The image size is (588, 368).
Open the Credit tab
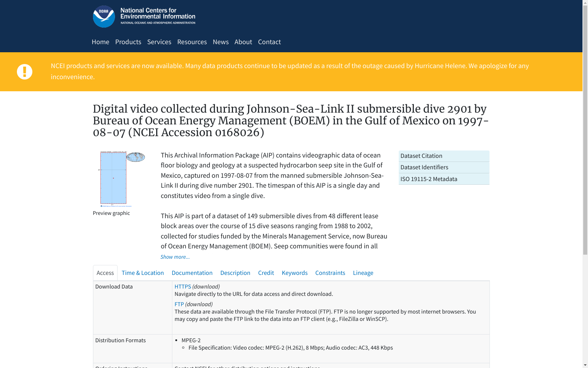pos(266,273)
